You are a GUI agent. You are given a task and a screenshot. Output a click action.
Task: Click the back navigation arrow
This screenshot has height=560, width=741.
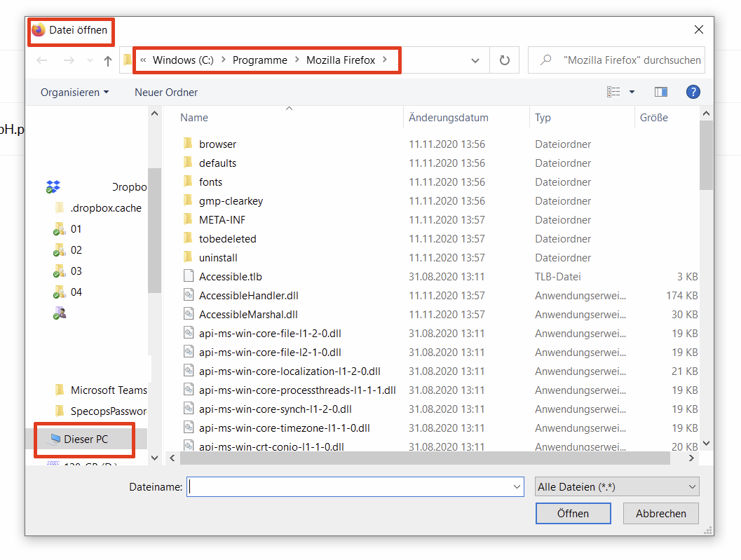coord(42,61)
